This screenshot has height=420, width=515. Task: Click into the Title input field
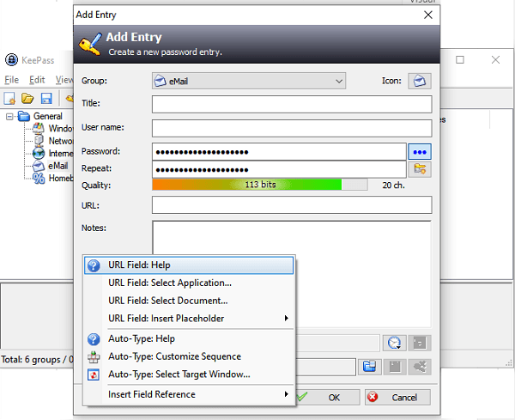click(292, 104)
